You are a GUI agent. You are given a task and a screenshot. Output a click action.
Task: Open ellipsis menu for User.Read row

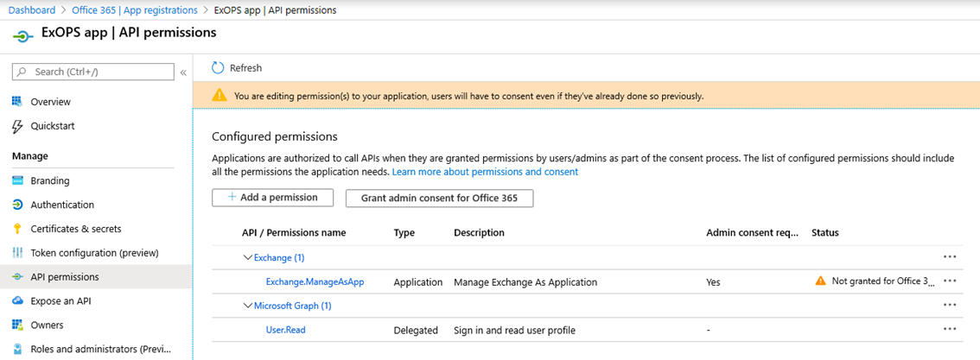(x=950, y=329)
